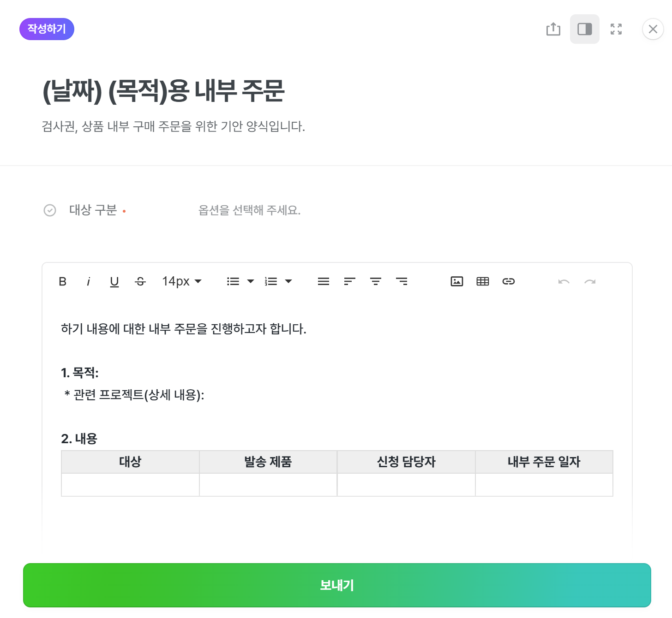Viewport: 672px width, 618px height.
Task: Apply underline formatting
Action: 114,281
